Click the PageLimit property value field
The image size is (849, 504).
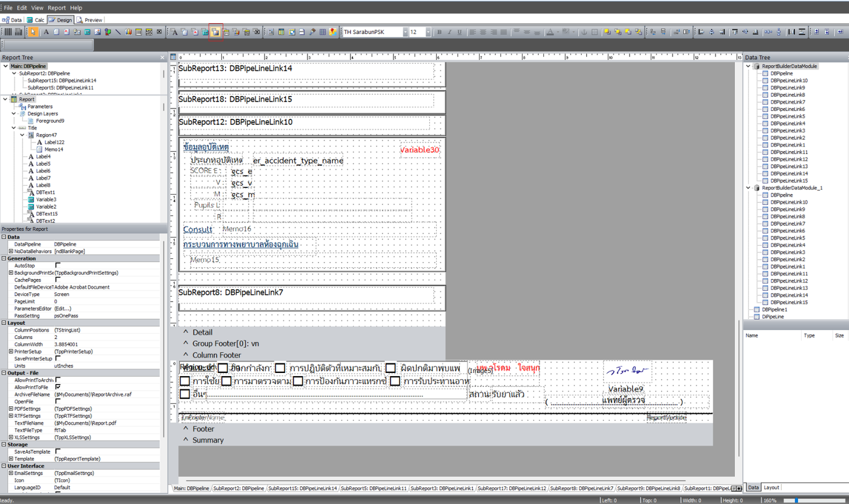[109, 301]
